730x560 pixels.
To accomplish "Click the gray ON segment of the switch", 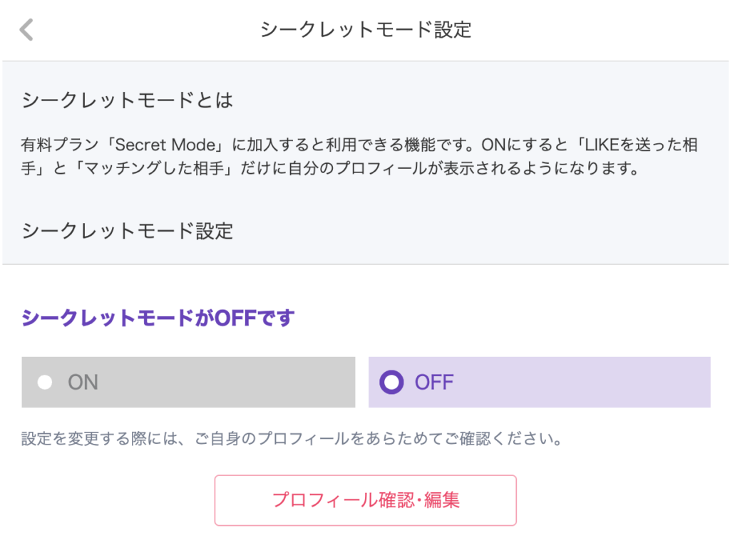I will coord(187,382).
